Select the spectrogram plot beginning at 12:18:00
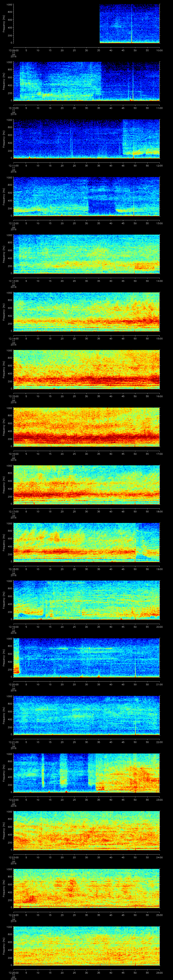Viewport: 173px width, 980px height. coord(87,543)
